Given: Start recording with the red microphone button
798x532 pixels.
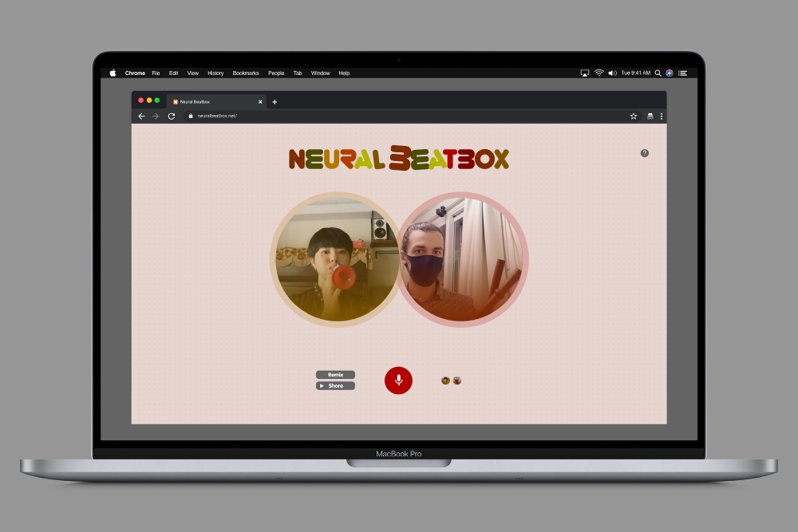Looking at the screenshot, I should coord(398,380).
